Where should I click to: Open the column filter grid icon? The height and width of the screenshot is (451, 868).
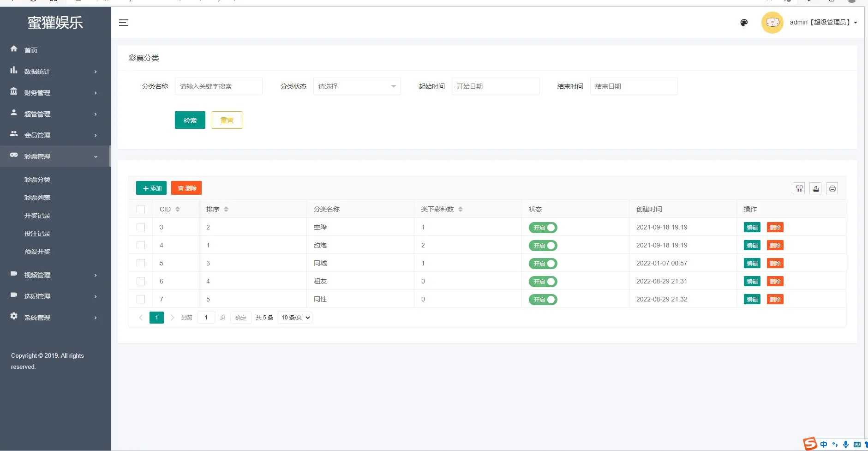pos(799,188)
